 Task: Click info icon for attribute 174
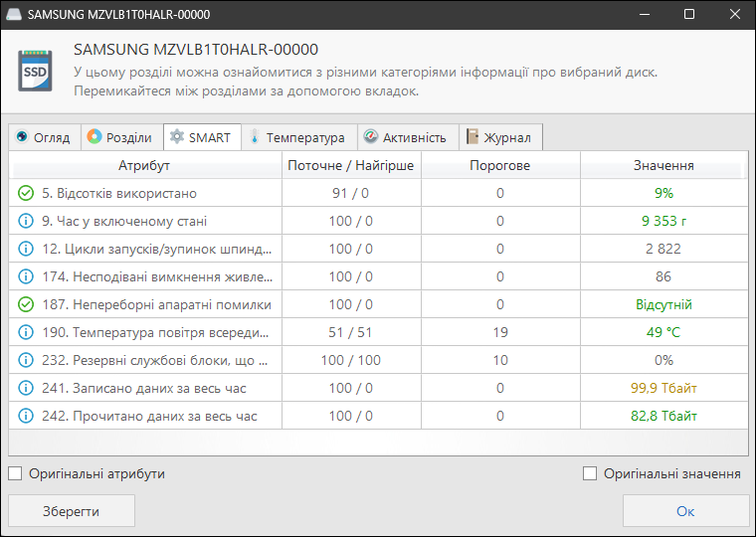coord(26,276)
